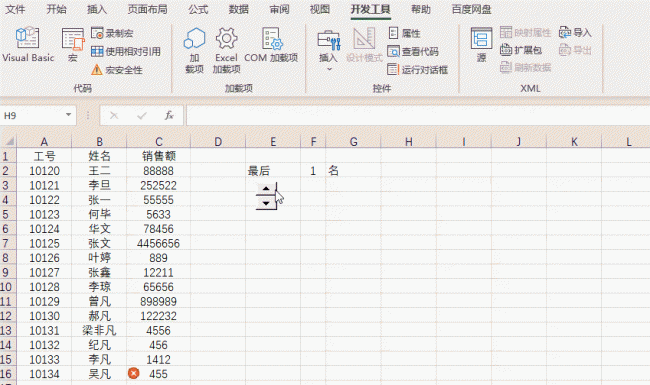This screenshot has width=650, height=385.
Task: Switch to the 插入 ribbon tab
Action: [97, 9]
